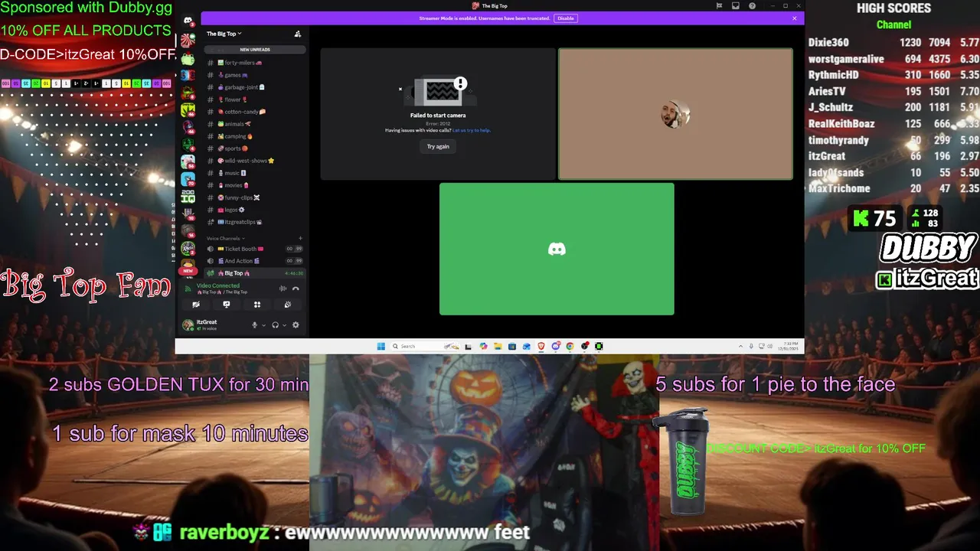Screen dimensions: 980x551
Task: Select the green Discord logo video tile
Action: click(557, 249)
